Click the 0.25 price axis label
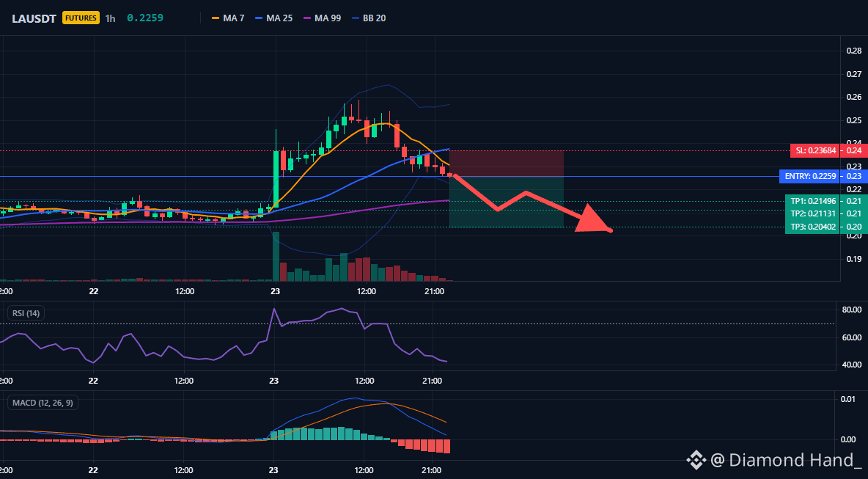 point(853,121)
